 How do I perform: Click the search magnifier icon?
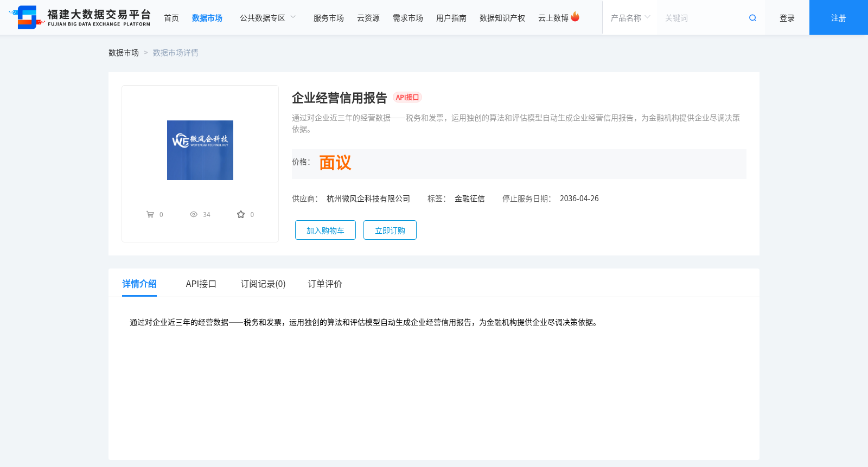pyautogui.click(x=752, y=18)
